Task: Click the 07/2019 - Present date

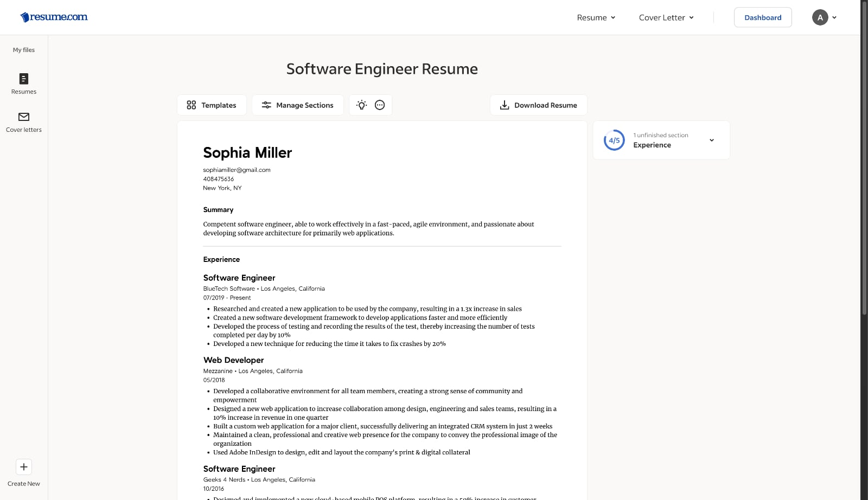Action: (227, 298)
